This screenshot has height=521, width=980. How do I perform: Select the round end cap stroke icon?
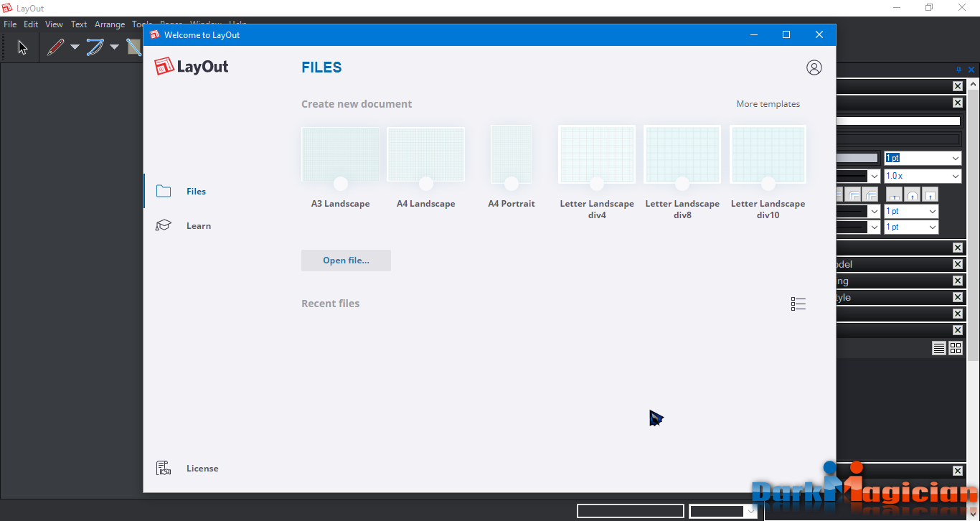pyautogui.click(x=912, y=194)
